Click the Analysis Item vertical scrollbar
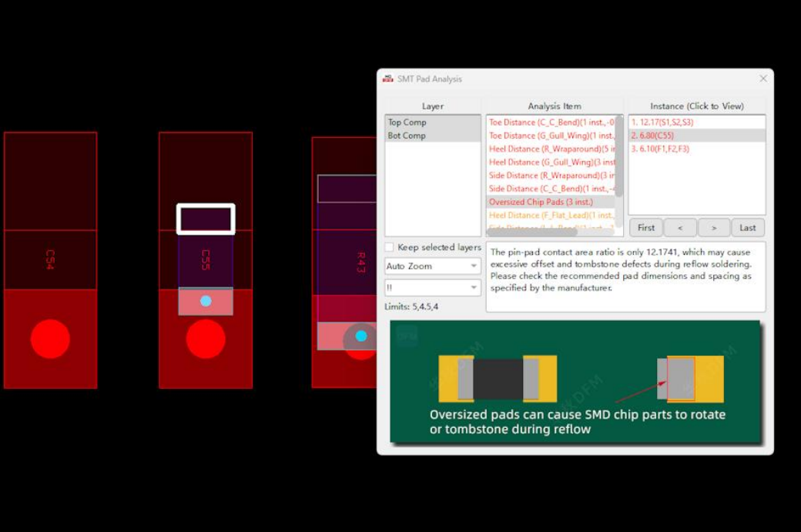 618,154
